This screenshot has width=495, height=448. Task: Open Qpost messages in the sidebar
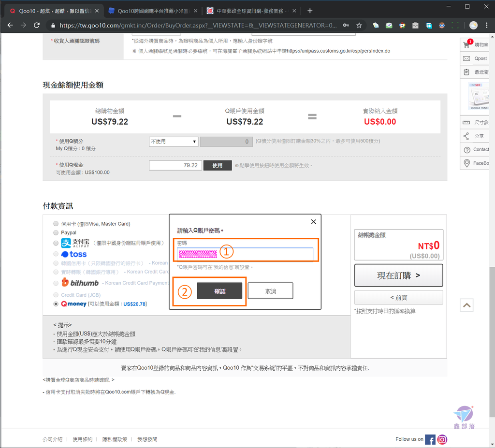pyautogui.click(x=475, y=58)
